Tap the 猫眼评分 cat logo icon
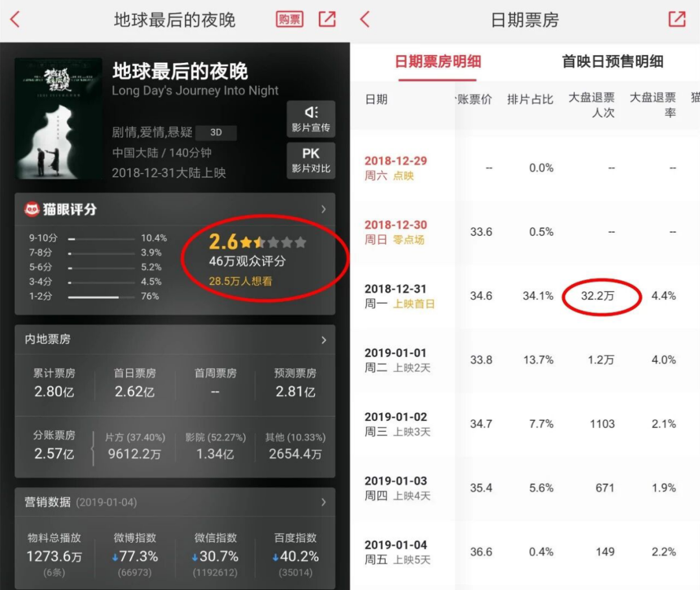This screenshot has height=590, width=700. click(32, 209)
